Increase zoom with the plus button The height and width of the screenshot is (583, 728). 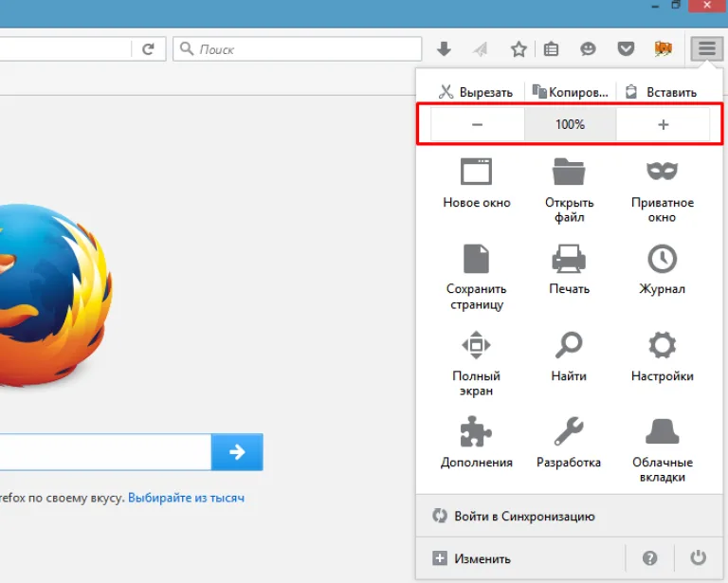(x=663, y=124)
